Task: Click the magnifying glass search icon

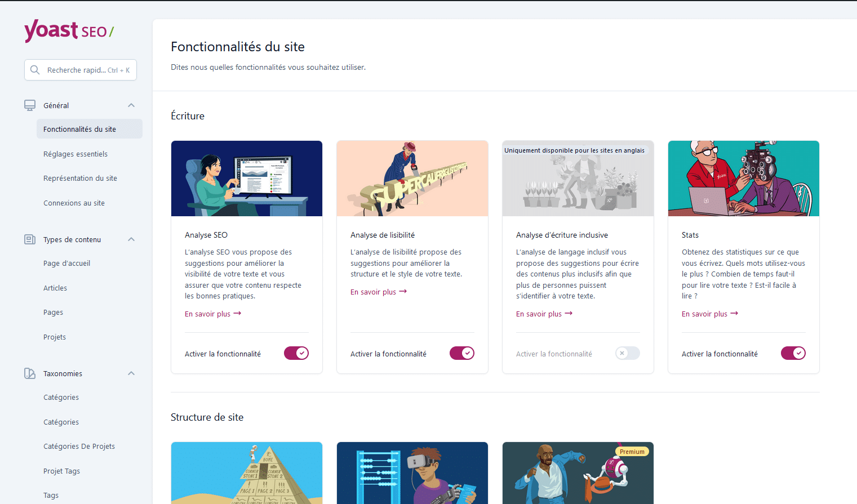Action: 35,70
